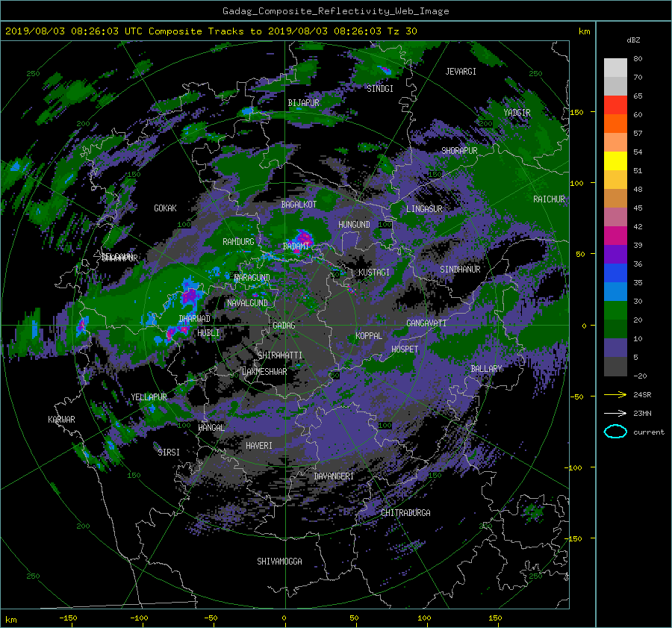Image resolution: width=672 pixels, height=628 pixels.
Task: Click the YADGIR city label
Action: pos(517,113)
